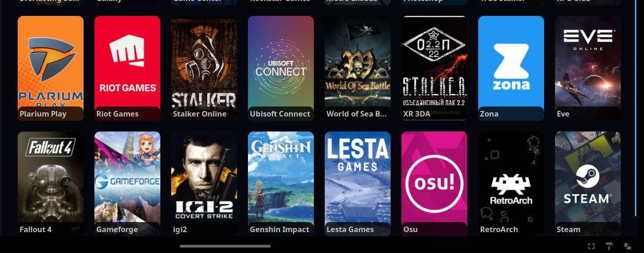Screen dimensions: 644x253
Task: Toggle fullscreen with the brackets icon
Action: click(x=591, y=246)
